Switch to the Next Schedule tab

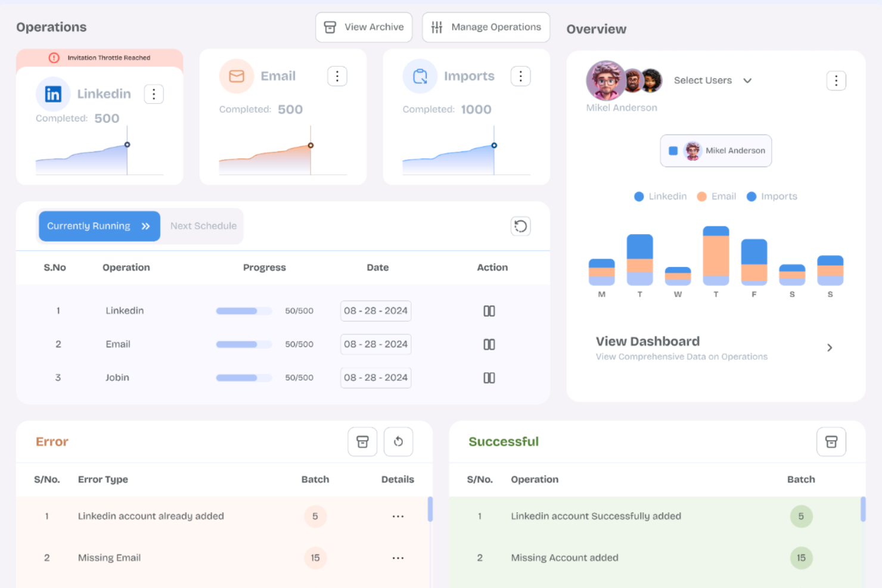203,226
